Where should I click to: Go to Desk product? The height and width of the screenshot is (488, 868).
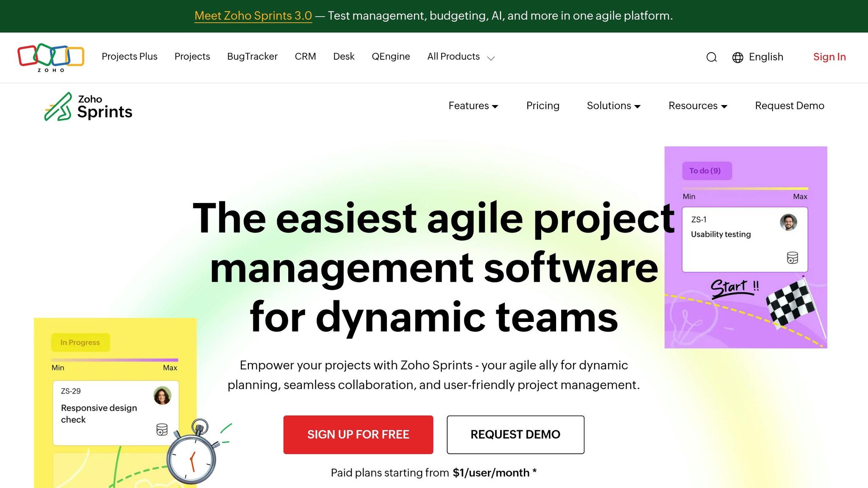coord(344,57)
